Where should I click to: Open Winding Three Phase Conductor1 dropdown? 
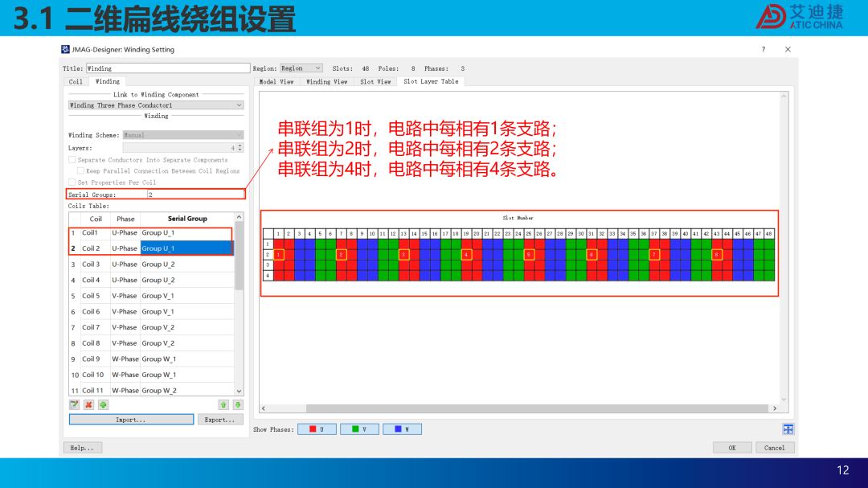(x=156, y=105)
